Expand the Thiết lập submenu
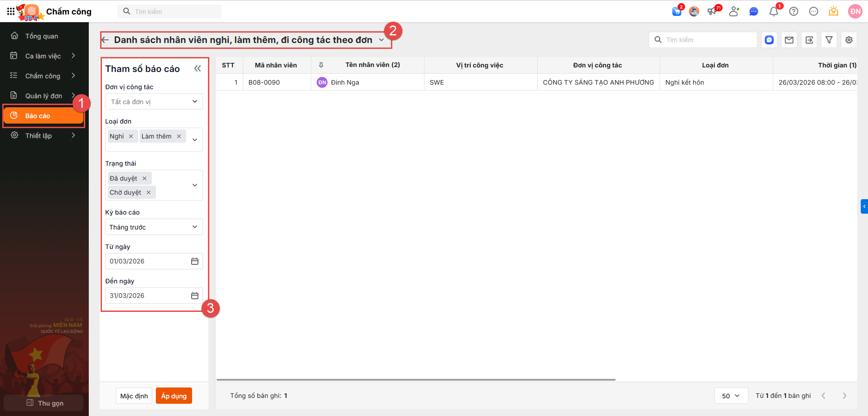Viewport: 868px width, 416px height. point(73,135)
